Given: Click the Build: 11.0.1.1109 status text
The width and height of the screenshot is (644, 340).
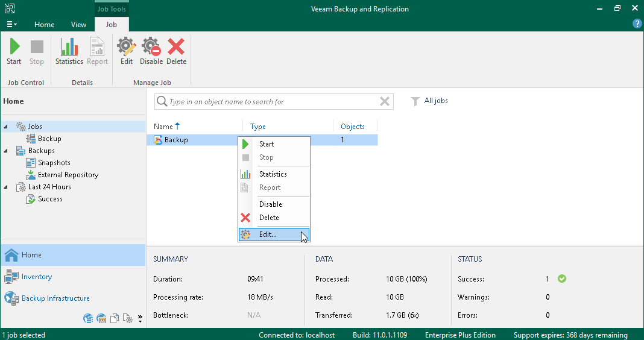Looking at the screenshot, I should (380, 335).
